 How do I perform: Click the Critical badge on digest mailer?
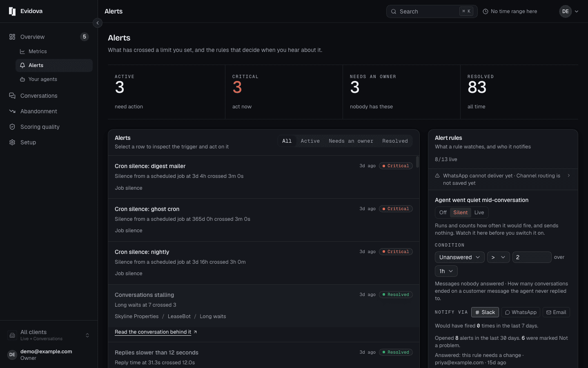[396, 166]
